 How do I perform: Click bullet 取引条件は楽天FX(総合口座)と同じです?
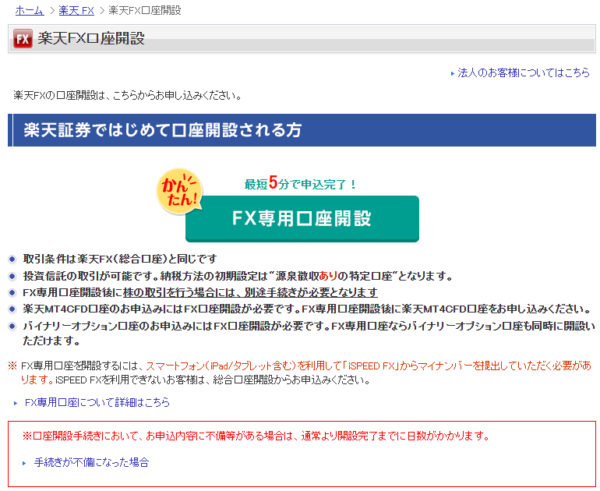tap(120, 259)
